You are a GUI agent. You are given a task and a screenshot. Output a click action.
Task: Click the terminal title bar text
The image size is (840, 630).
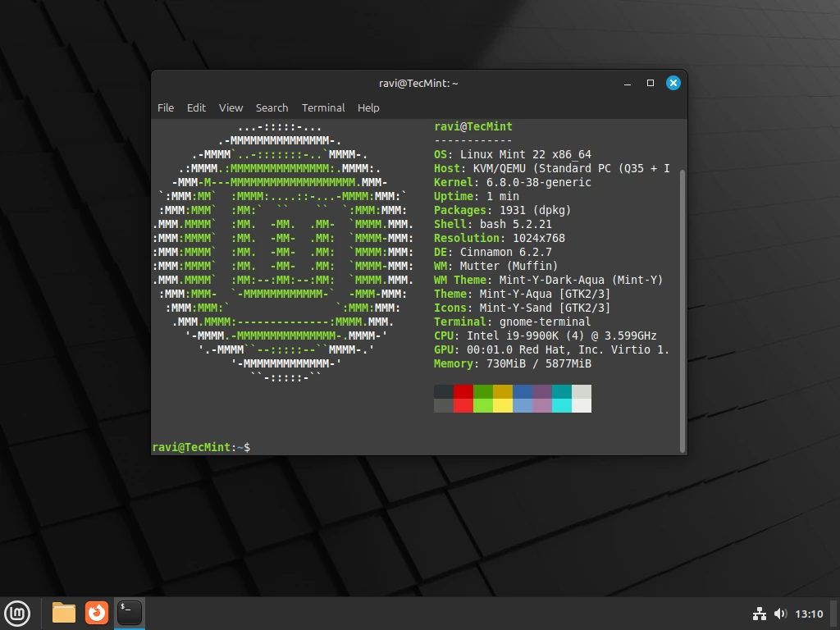(418, 83)
